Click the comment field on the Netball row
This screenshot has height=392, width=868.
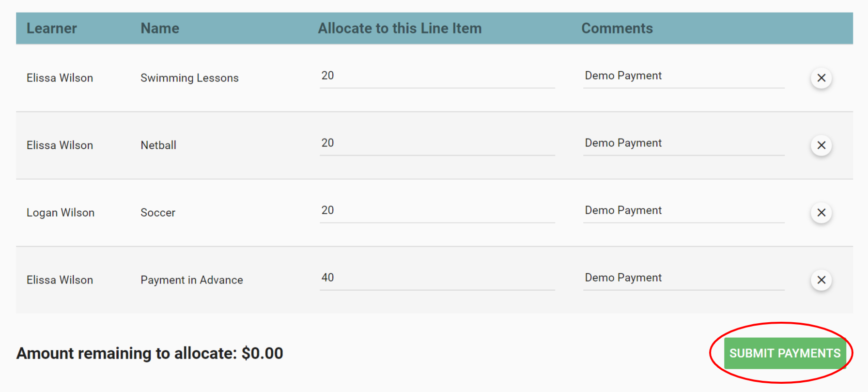[683, 144]
